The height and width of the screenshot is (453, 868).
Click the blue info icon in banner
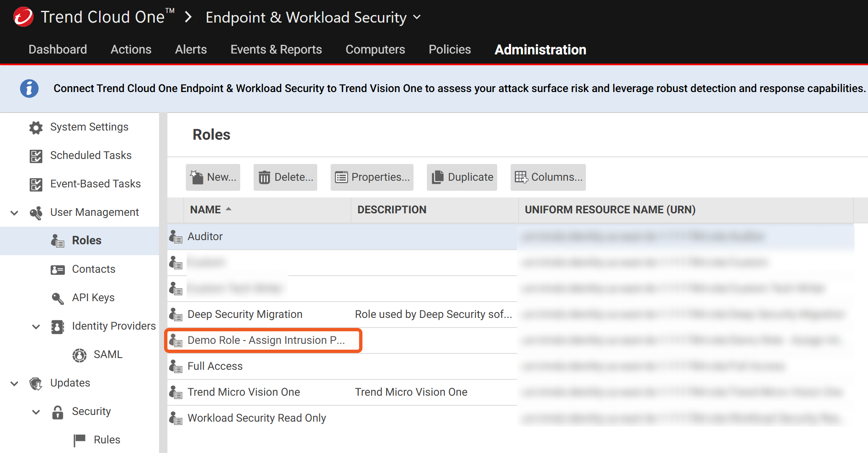[29, 88]
